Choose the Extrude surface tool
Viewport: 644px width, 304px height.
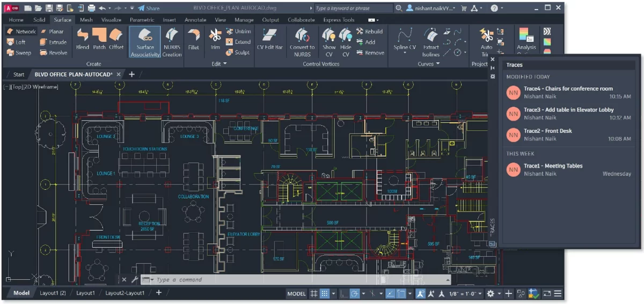click(x=53, y=42)
